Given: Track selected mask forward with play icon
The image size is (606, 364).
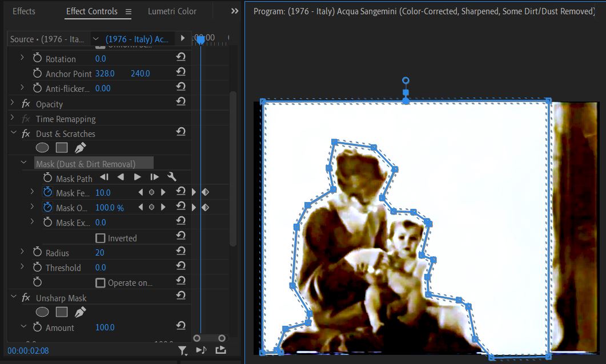Looking at the screenshot, I should [137, 177].
